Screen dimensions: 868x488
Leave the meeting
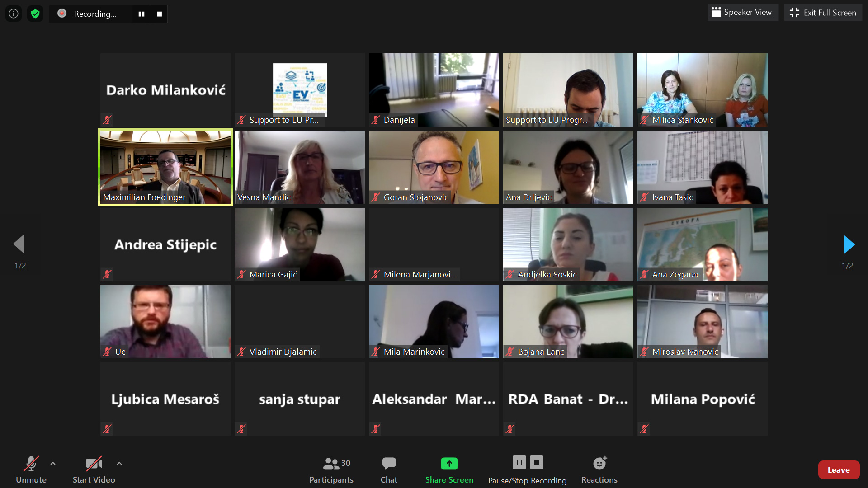point(839,470)
